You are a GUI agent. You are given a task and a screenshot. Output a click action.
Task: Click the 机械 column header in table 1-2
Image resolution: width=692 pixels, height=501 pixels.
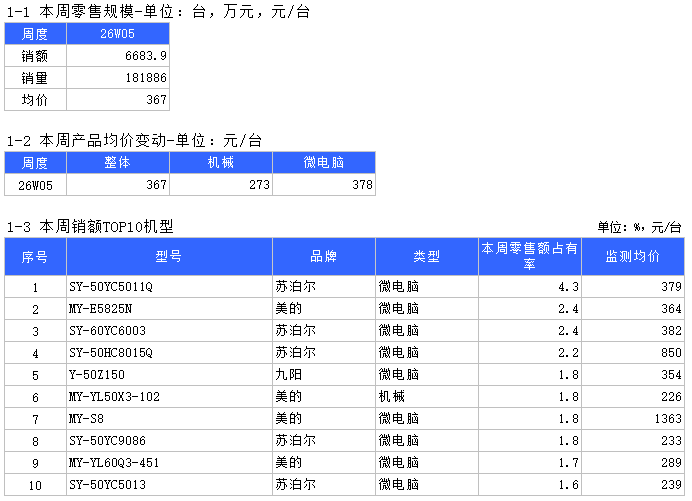(220, 163)
